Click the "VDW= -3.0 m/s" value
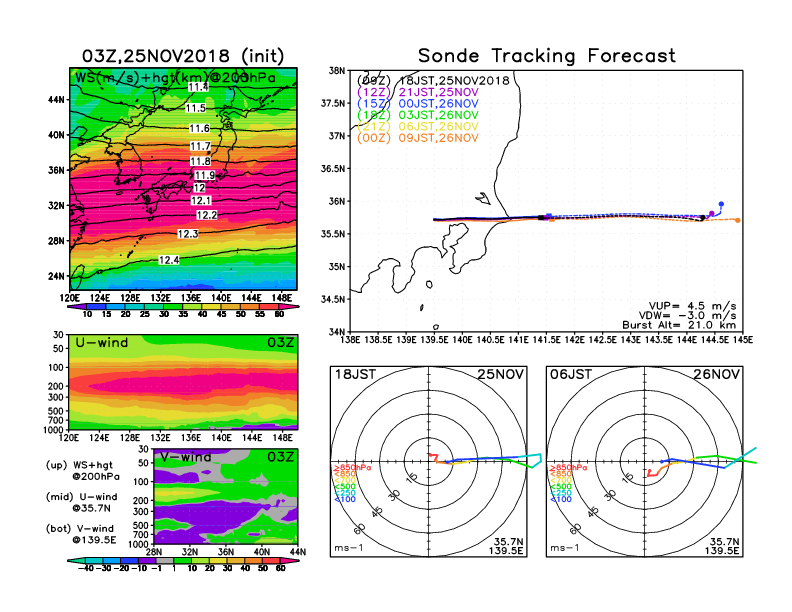 [687, 316]
